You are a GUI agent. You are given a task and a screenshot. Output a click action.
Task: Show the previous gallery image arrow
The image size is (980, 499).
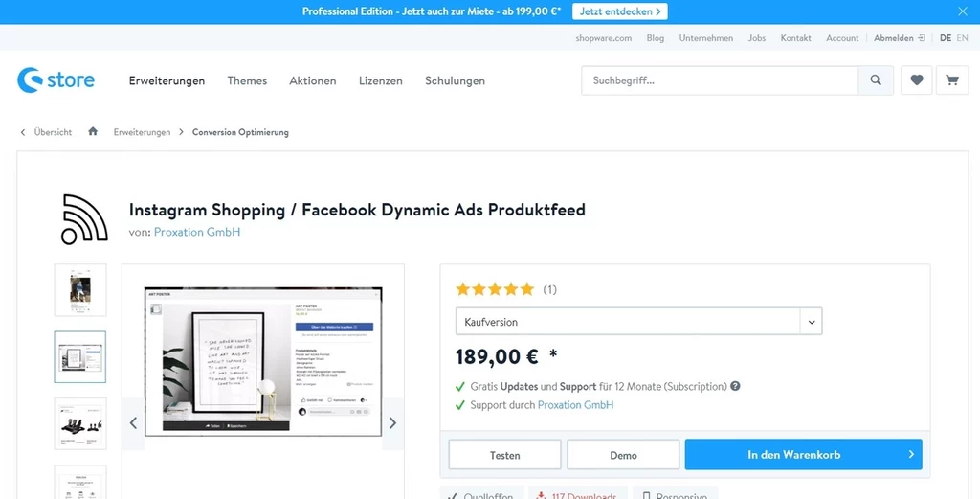[133, 423]
